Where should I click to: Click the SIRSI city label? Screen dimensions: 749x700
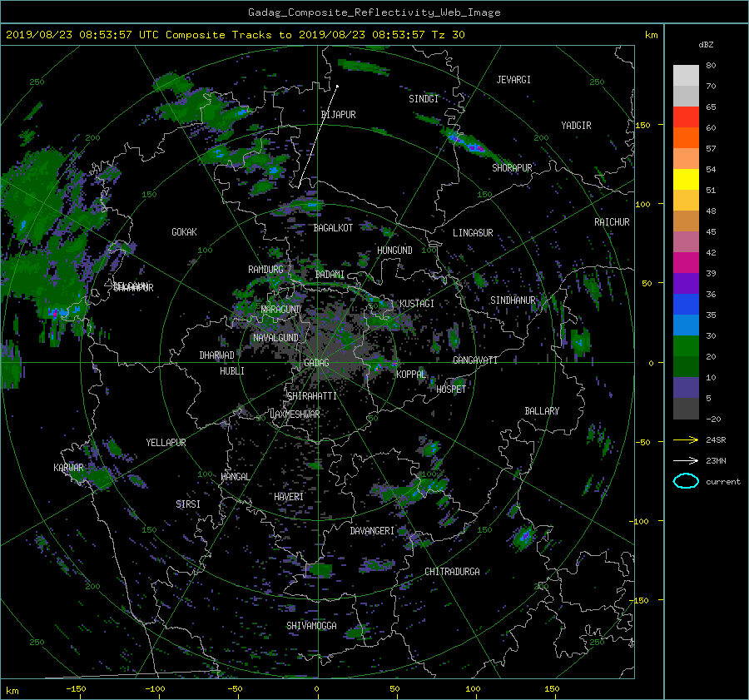coord(188,504)
